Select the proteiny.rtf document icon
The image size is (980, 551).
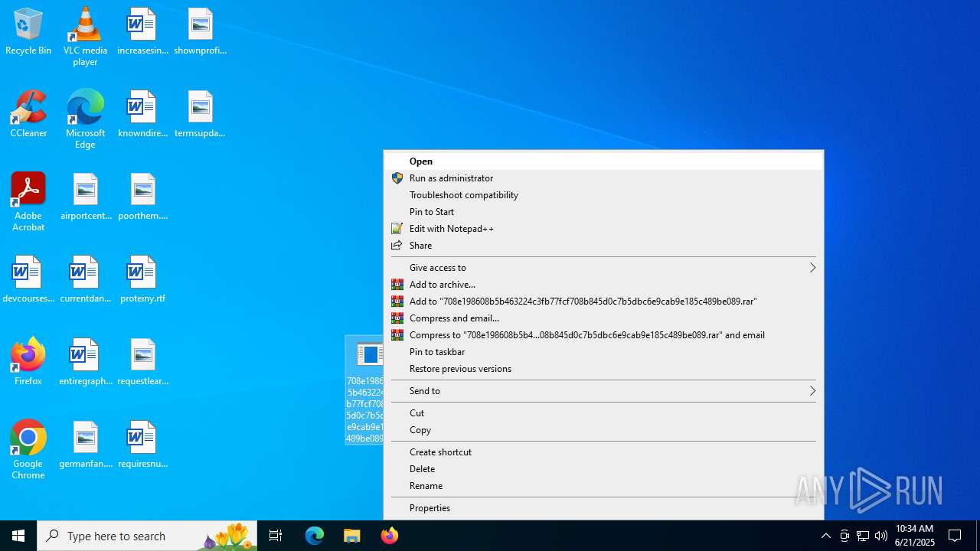tap(142, 280)
